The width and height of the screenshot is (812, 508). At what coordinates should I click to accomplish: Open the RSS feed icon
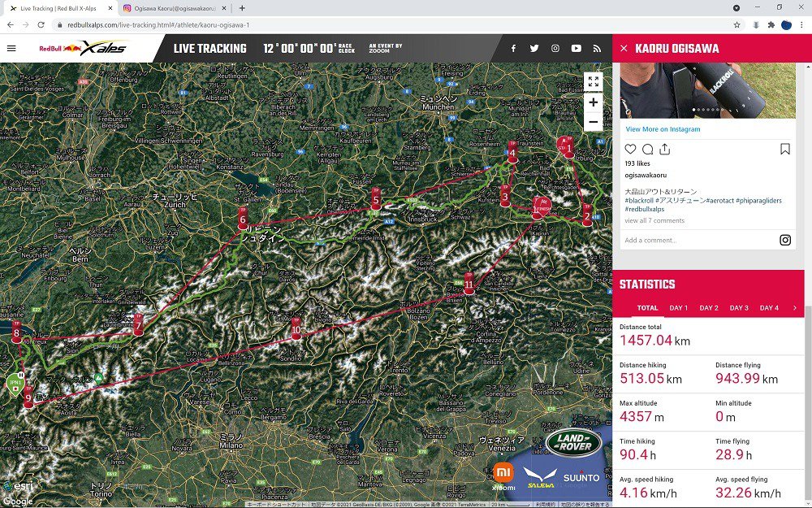(597, 48)
